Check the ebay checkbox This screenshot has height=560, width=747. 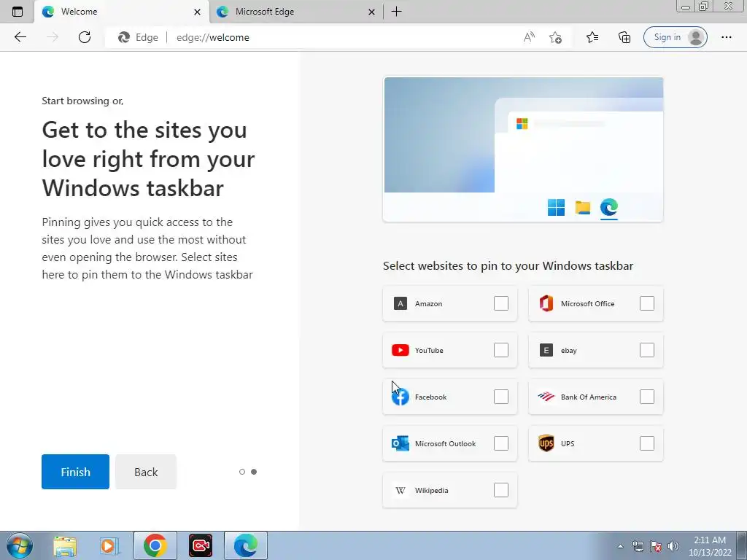coord(647,350)
